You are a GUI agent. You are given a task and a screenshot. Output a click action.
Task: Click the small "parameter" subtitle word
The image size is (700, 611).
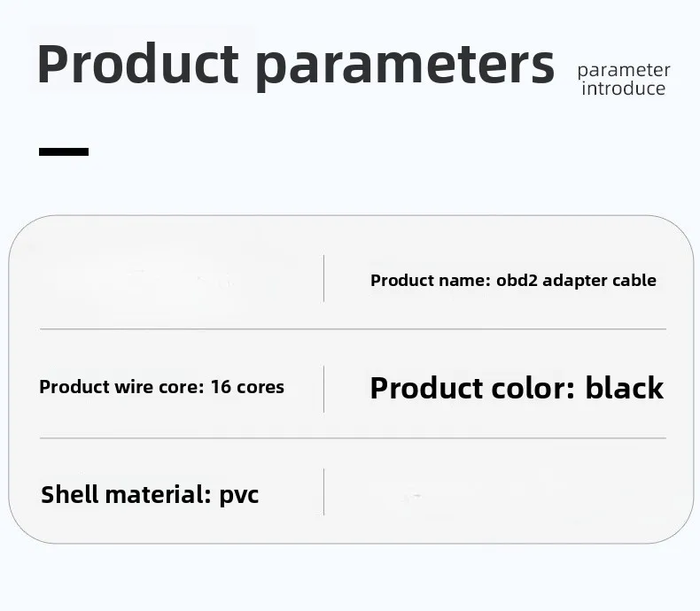pos(624,70)
